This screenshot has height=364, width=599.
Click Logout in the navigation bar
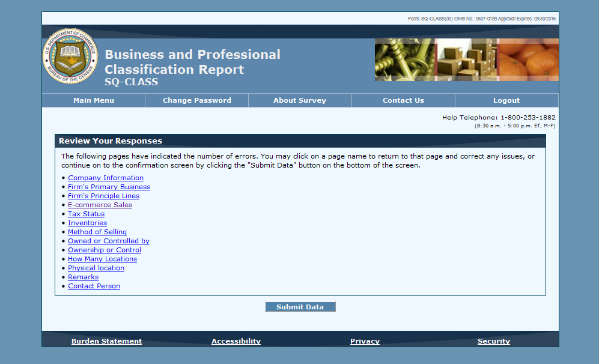click(506, 100)
